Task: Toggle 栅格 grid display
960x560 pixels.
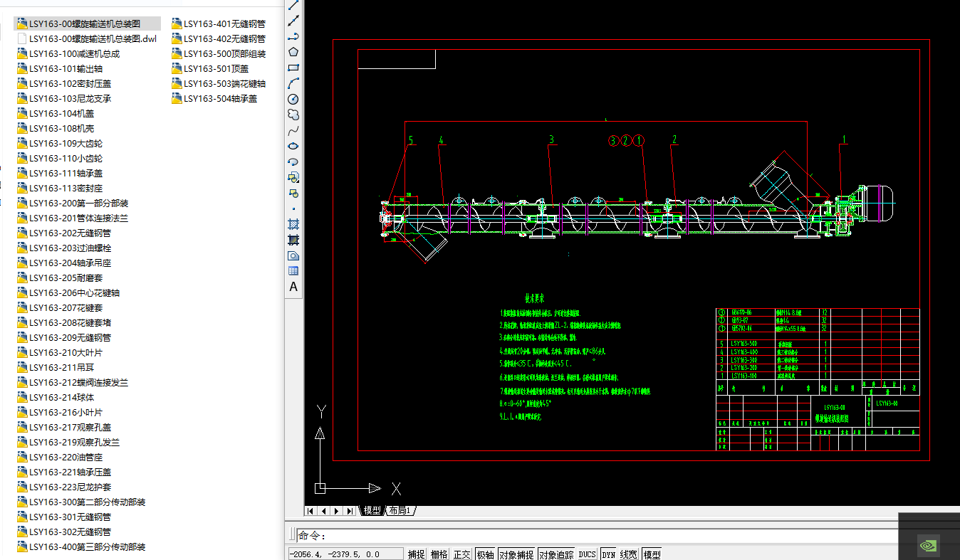Action: point(439,554)
